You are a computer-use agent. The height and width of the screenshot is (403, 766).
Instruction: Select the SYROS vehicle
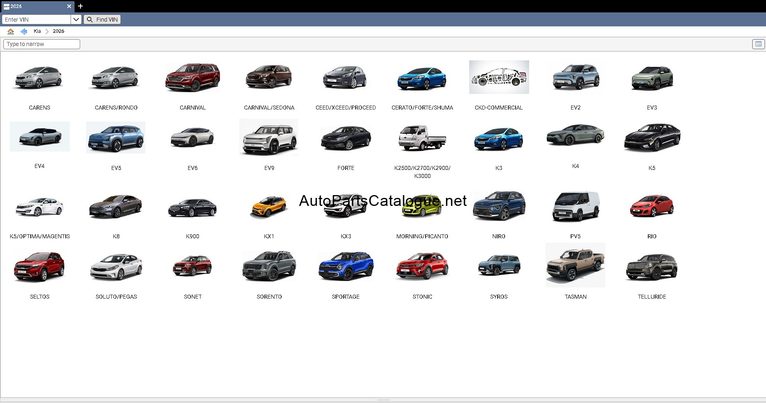point(499,265)
